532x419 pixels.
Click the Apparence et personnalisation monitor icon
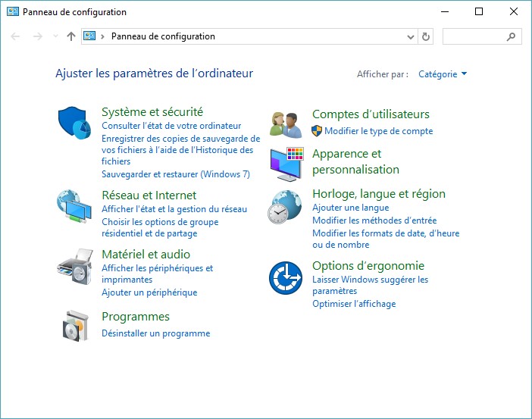pos(286,164)
